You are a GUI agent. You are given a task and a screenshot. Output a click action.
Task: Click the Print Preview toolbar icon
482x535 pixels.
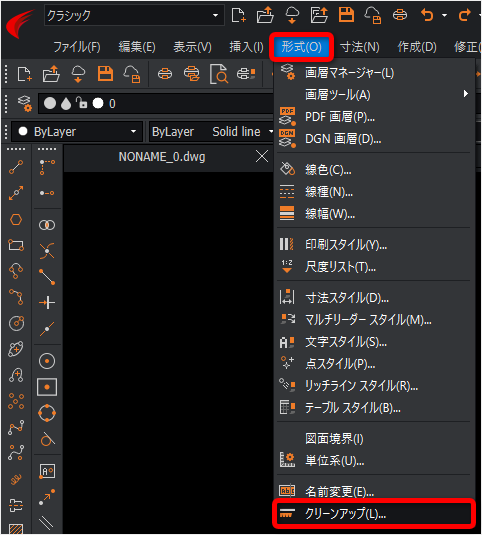(219, 74)
